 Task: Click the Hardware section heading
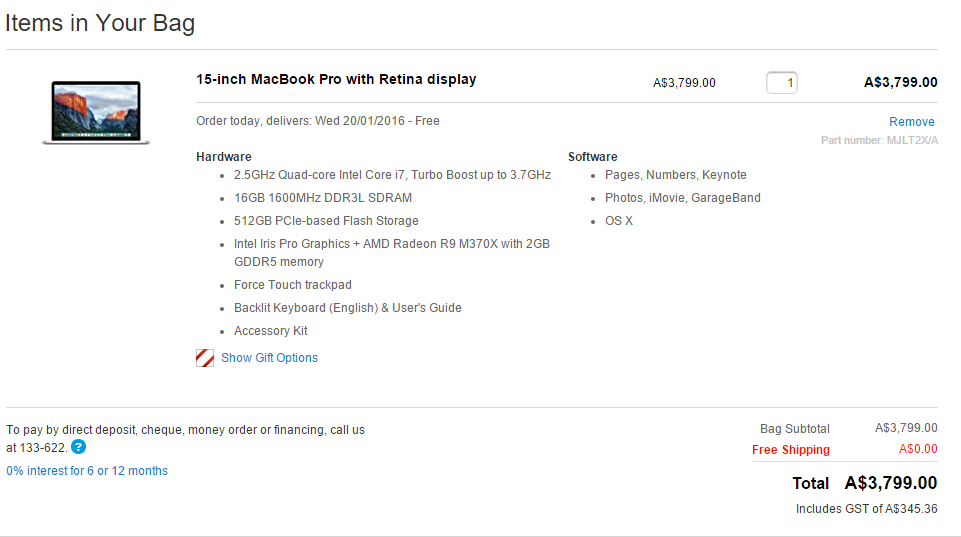224,157
